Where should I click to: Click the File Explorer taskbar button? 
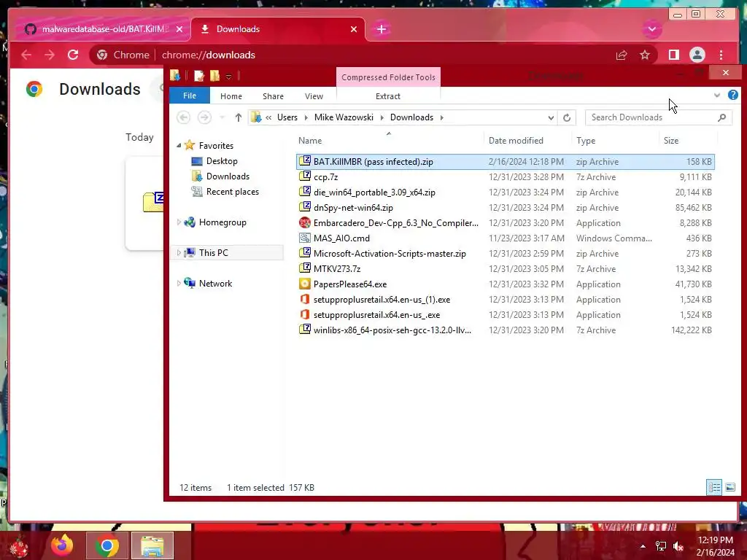point(152,545)
